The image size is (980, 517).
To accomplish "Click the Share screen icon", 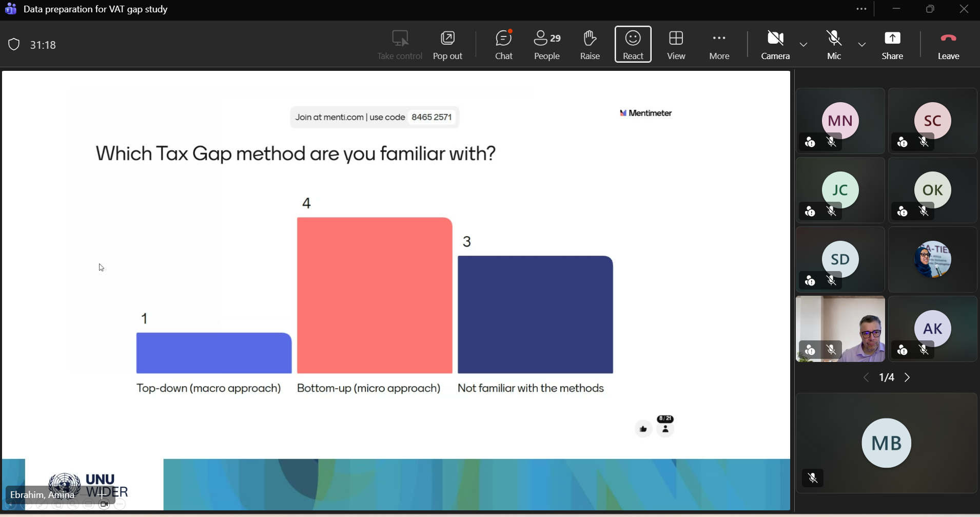I will [893, 45].
